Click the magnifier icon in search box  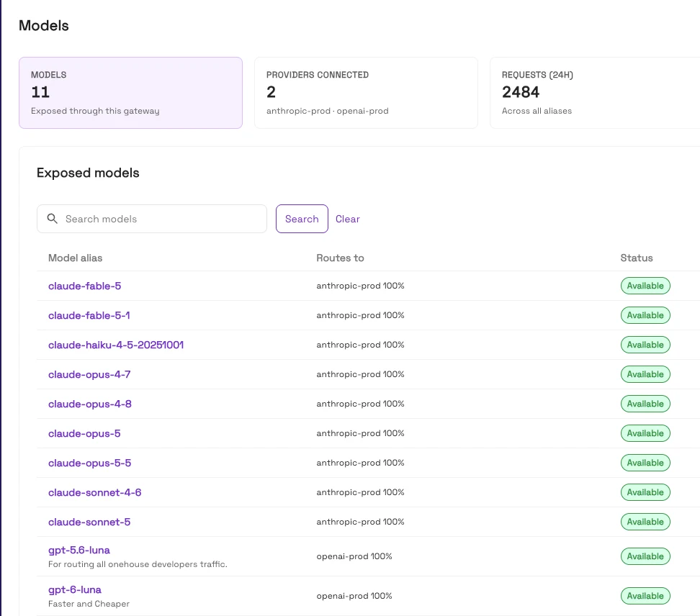(x=53, y=219)
